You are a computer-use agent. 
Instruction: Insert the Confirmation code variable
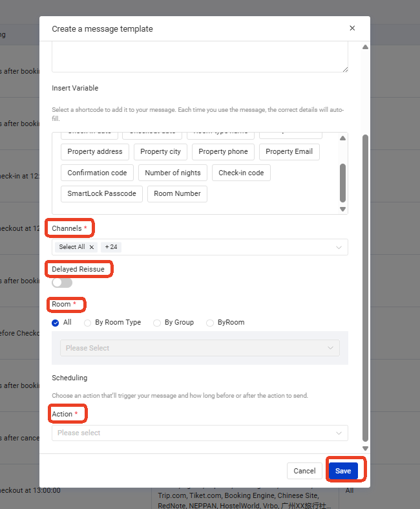[98, 173]
